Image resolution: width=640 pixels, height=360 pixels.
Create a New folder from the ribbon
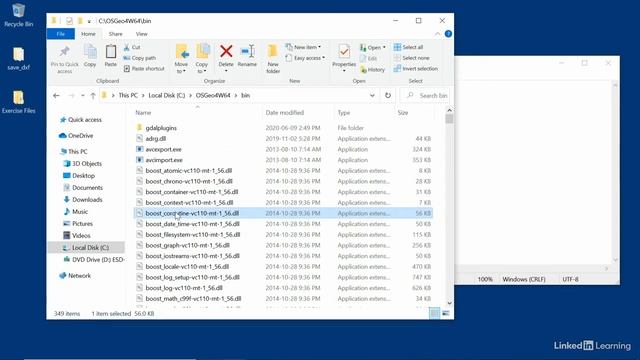coord(273,59)
